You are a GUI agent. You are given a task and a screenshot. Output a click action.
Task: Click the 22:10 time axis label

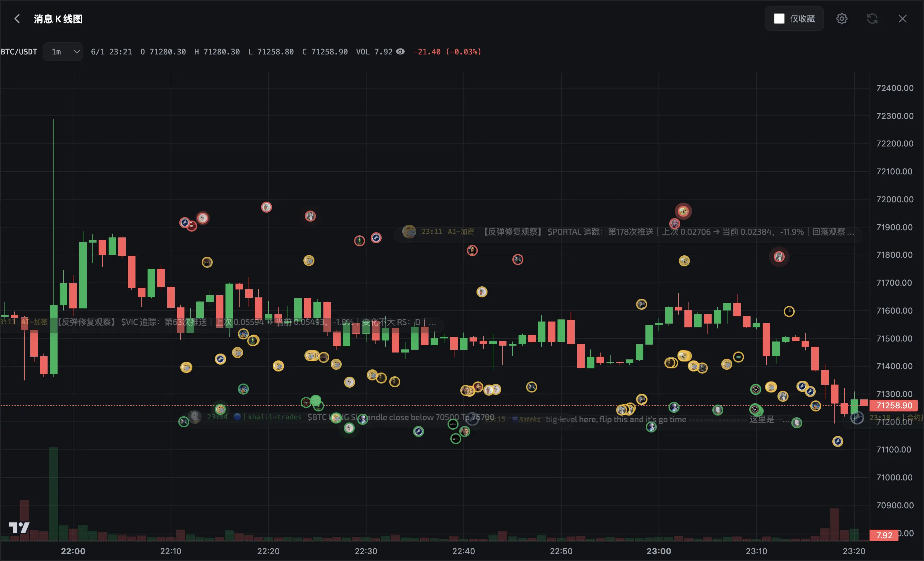pyautogui.click(x=171, y=551)
